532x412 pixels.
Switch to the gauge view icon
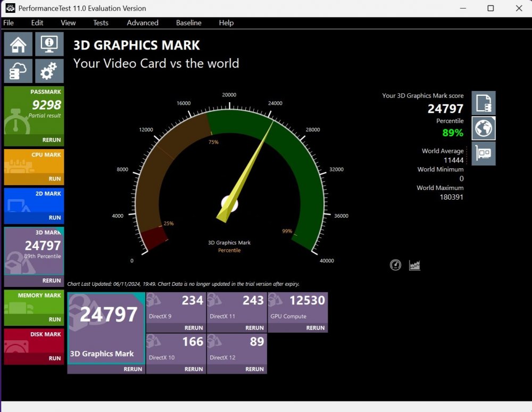pos(395,265)
